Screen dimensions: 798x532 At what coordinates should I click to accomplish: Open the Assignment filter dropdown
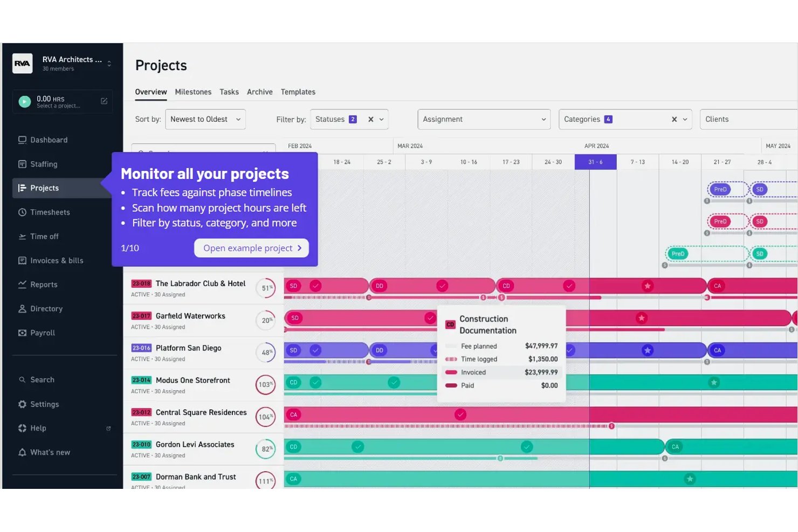tap(484, 120)
